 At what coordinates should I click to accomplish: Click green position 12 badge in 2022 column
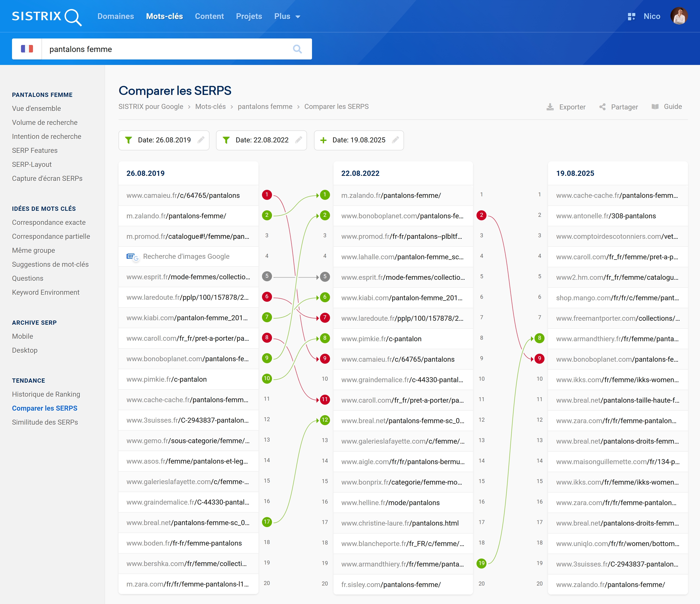pos(325,420)
